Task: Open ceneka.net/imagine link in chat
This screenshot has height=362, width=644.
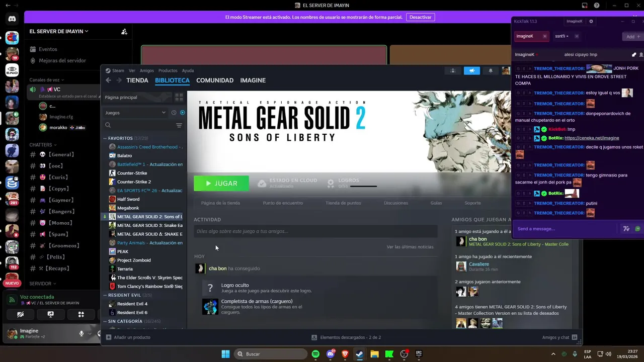Action: click(x=592, y=138)
